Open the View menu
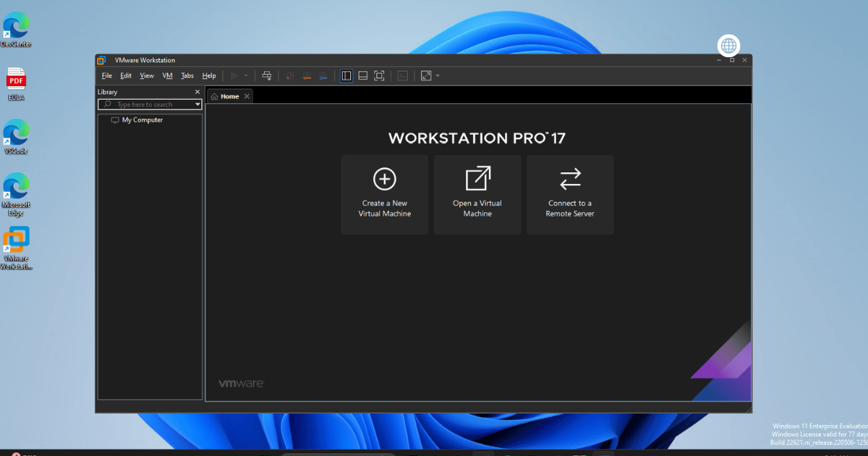The height and width of the screenshot is (456, 868). pos(147,76)
